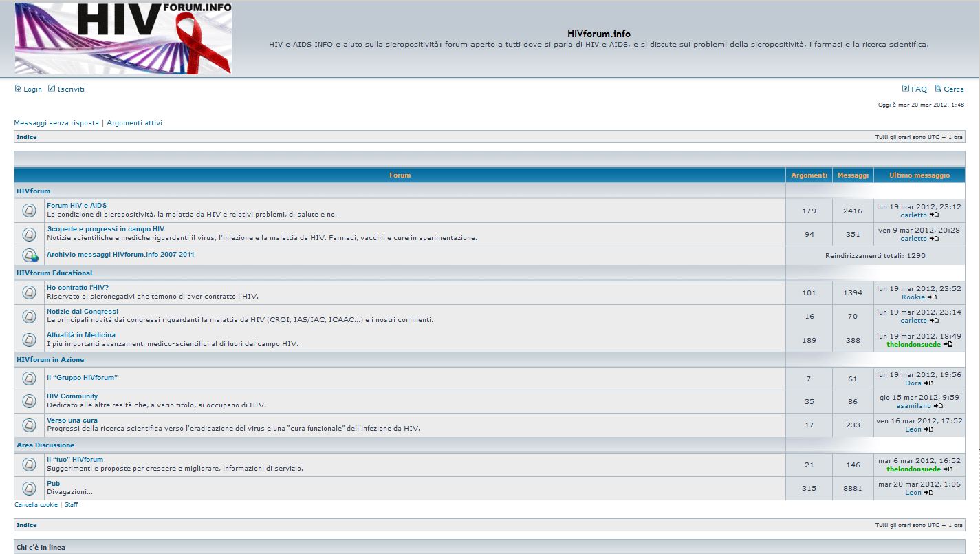Image resolution: width=980 pixels, height=554 pixels.
Task: View latest post icon next to Dora
Action: coord(928,383)
